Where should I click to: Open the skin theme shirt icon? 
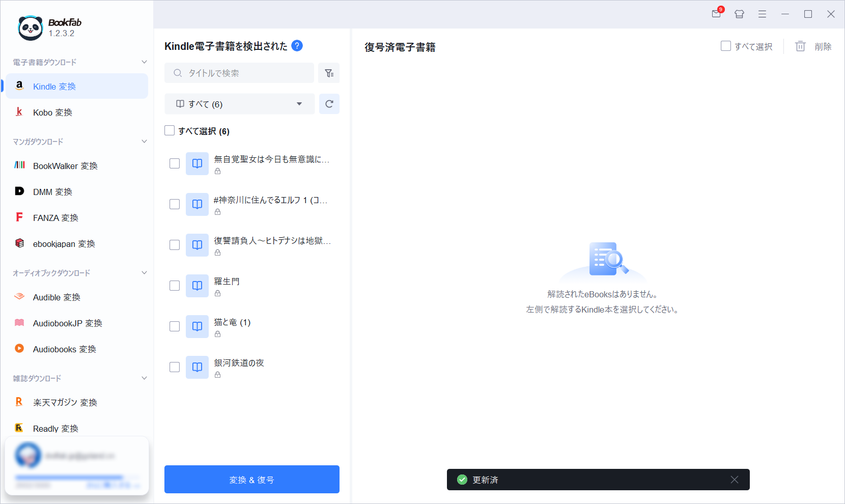point(740,14)
